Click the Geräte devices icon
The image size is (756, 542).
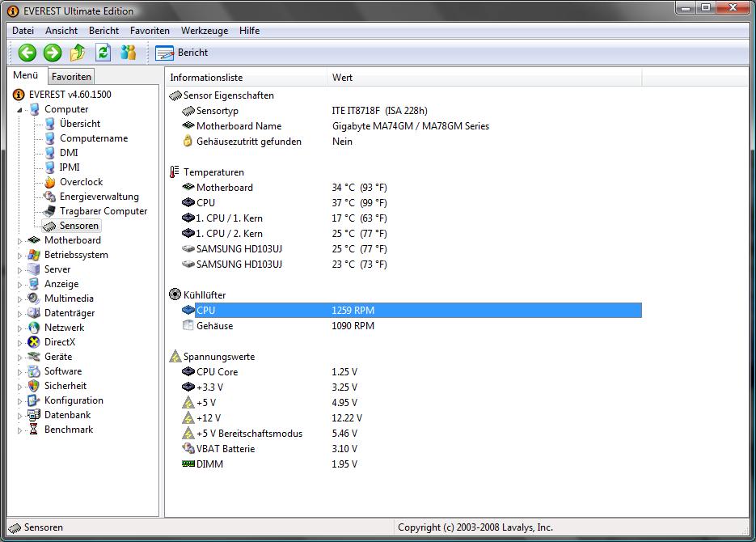pos(34,357)
